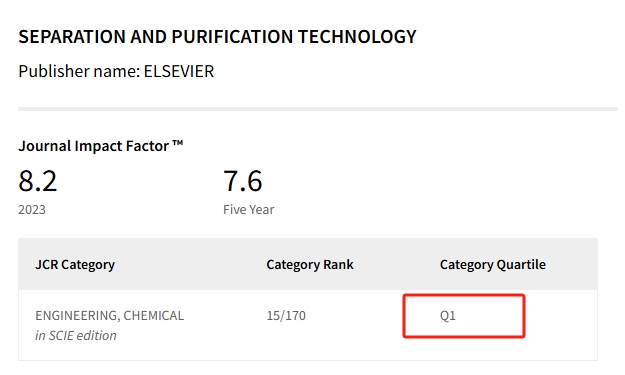Screen dimensions: 625x375
Task: Click the Category Quartile column header
Action: coord(493,265)
